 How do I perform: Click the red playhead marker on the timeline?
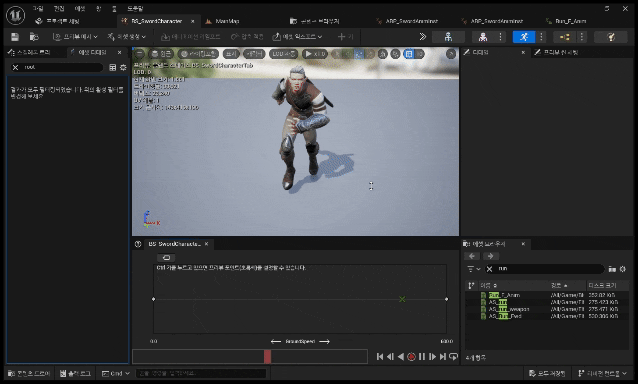(267, 357)
